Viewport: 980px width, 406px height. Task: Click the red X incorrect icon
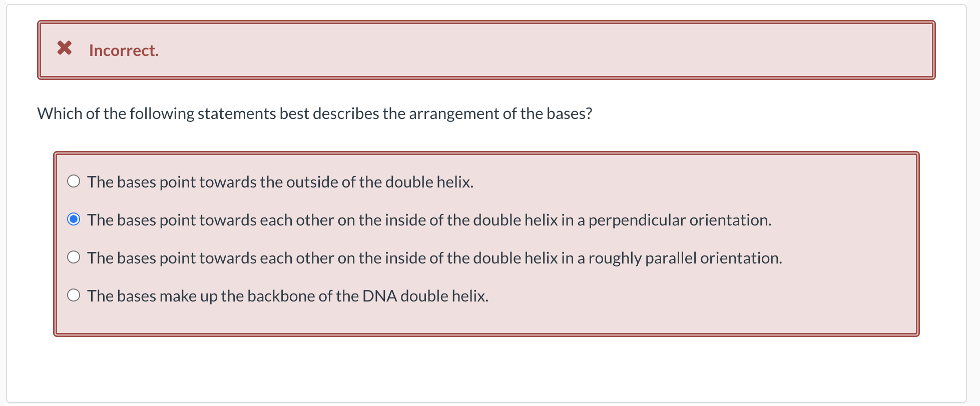click(x=65, y=49)
